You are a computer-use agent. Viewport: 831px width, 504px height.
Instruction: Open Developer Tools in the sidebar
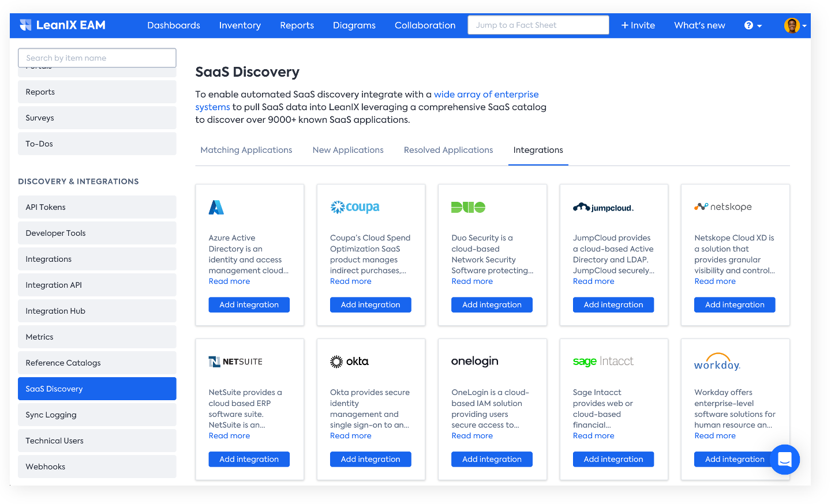(x=97, y=233)
